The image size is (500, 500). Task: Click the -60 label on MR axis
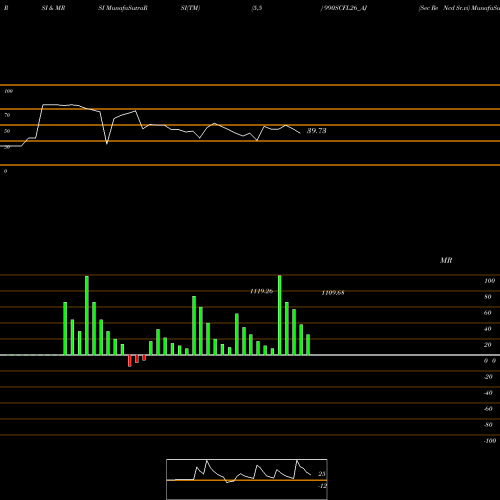coord(488,409)
